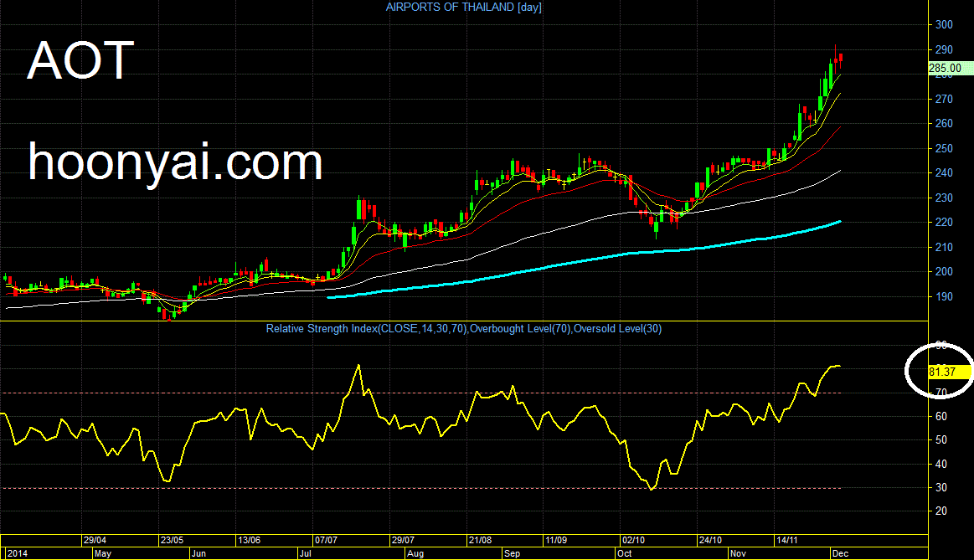974x560 pixels.
Task: Select the yellow 81.37 RSI value tag
Action: tap(949, 372)
